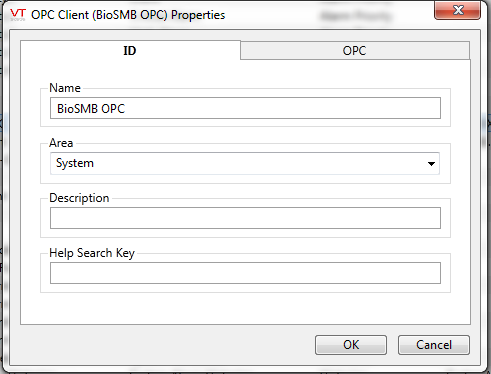Screen dimensions: 491x374
Task: Click the Description group label
Action: [79, 198]
